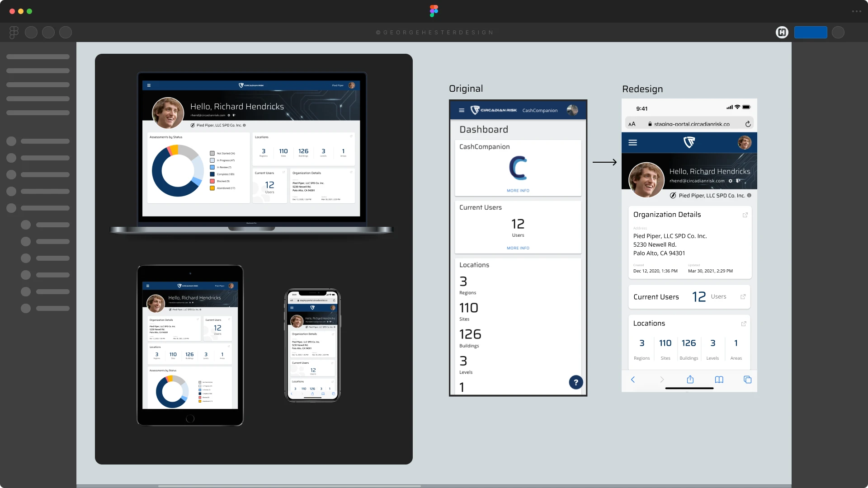The height and width of the screenshot is (488, 868).
Task: Click MORE INFO link under Current Users card
Action: (x=518, y=248)
